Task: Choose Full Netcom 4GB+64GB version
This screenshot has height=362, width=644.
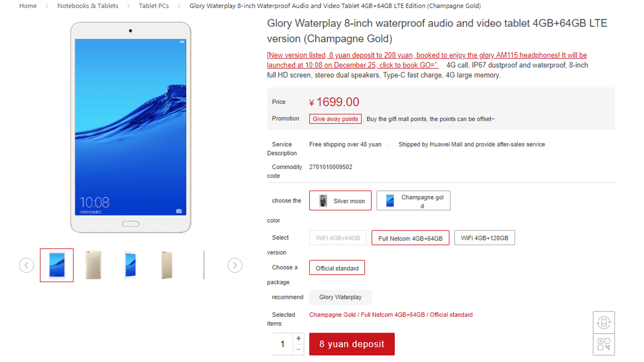Action: [411, 238]
